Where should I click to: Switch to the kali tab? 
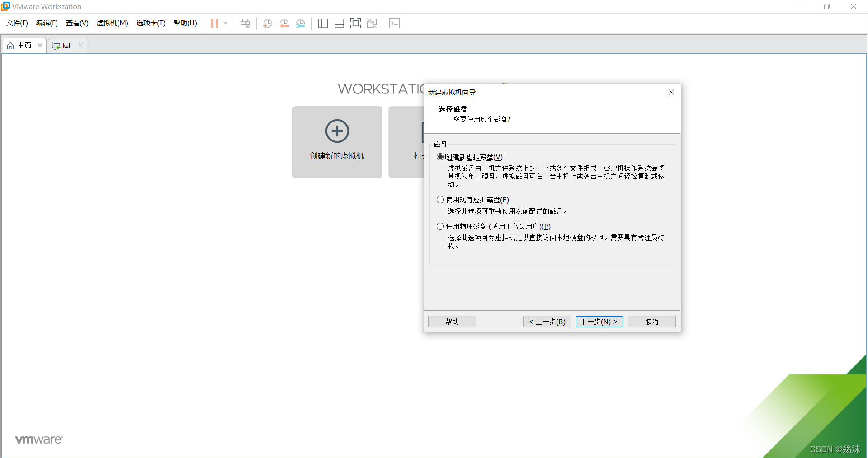pos(66,46)
